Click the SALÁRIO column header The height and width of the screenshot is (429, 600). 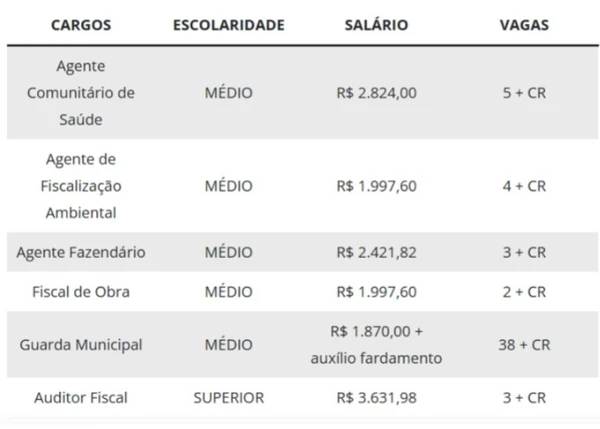(375, 25)
